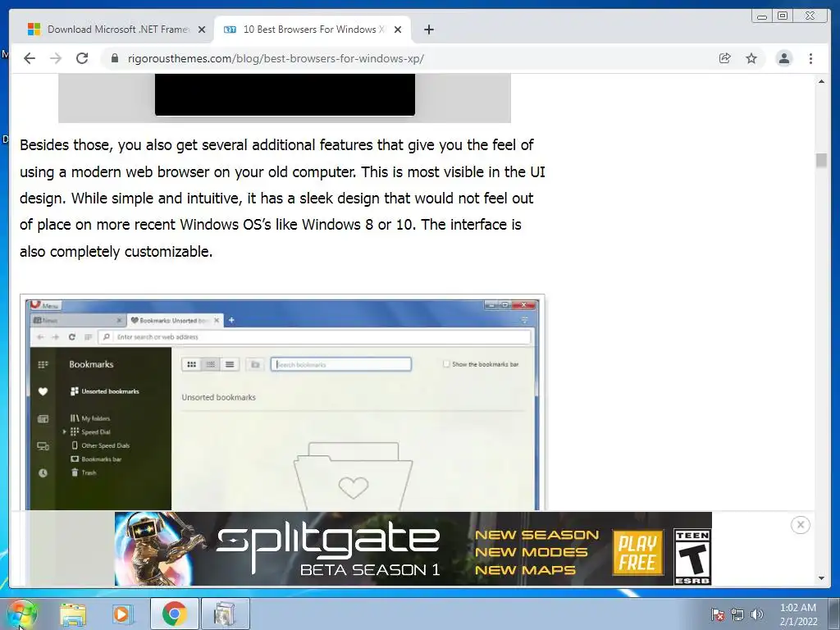
Task: Select the 10 Best Browsers For Windows XP tab
Action: tap(312, 30)
